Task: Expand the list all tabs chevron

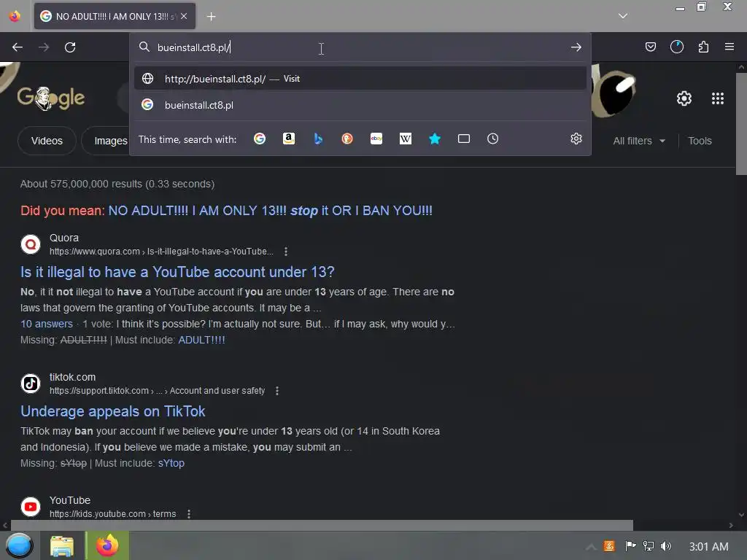Action: (x=623, y=16)
